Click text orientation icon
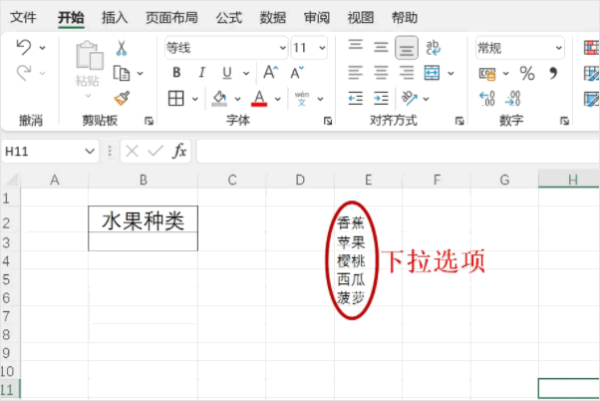Image resolution: width=600 pixels, height=401 pixels. 409,98
